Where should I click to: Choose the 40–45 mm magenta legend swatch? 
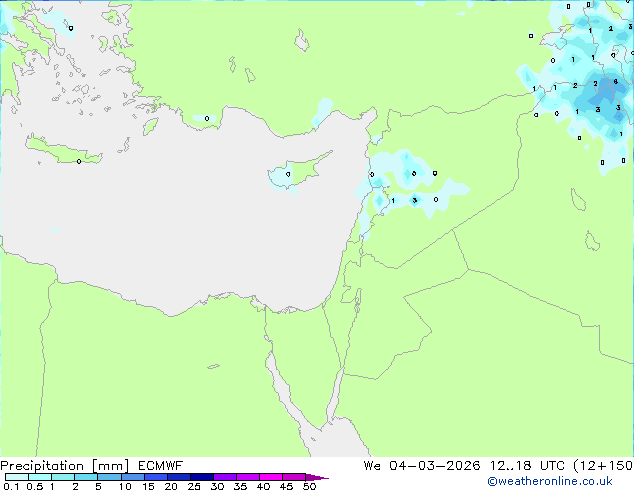[271, 477]
